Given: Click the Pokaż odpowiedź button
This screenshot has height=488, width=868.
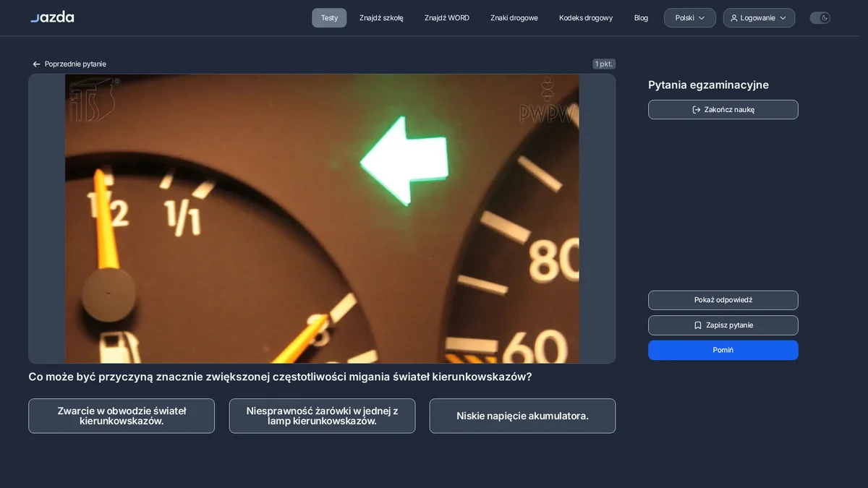Looking at the screenshot, I should (x=723, y=300).
